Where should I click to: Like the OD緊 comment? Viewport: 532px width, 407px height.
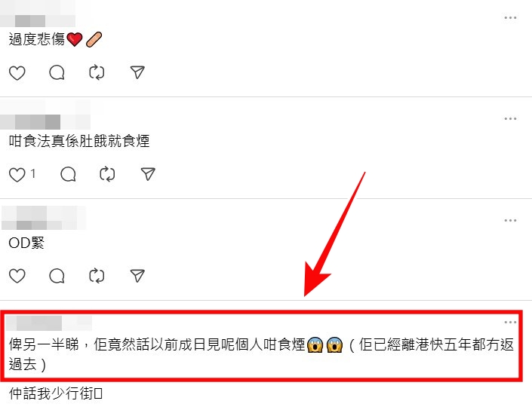coord(17,276)
